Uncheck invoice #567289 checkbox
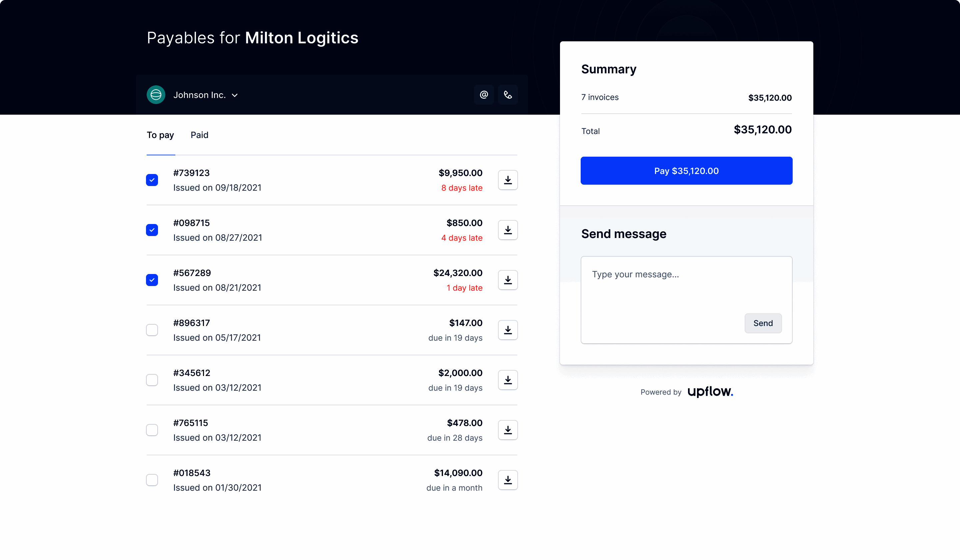The width and height of the screenshot is (960, 560). [152, 280]
